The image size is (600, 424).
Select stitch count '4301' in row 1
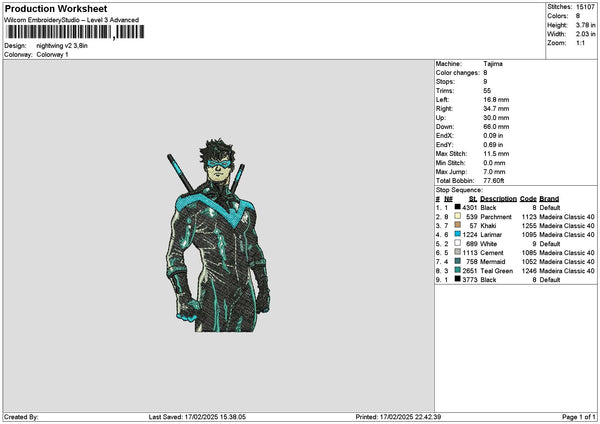[x=470, y=208]
